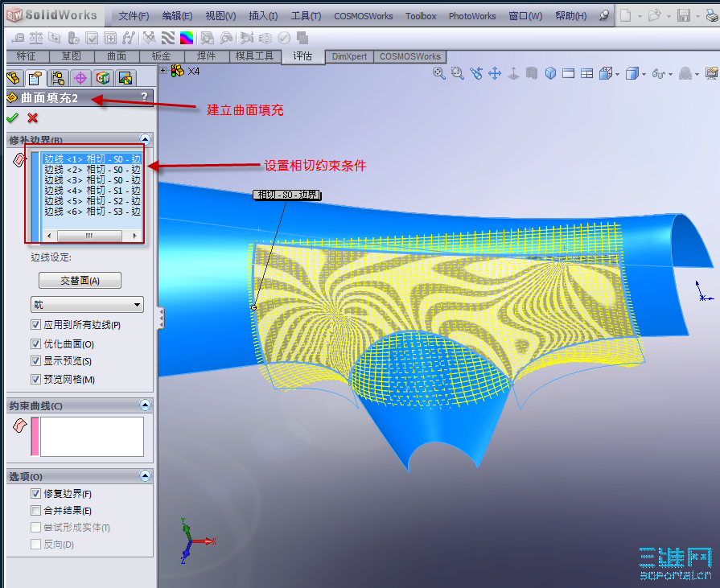This screenshot has height=588, width=720.
Task: Click the 约束曲线 selection box
Action: (92, 437)
